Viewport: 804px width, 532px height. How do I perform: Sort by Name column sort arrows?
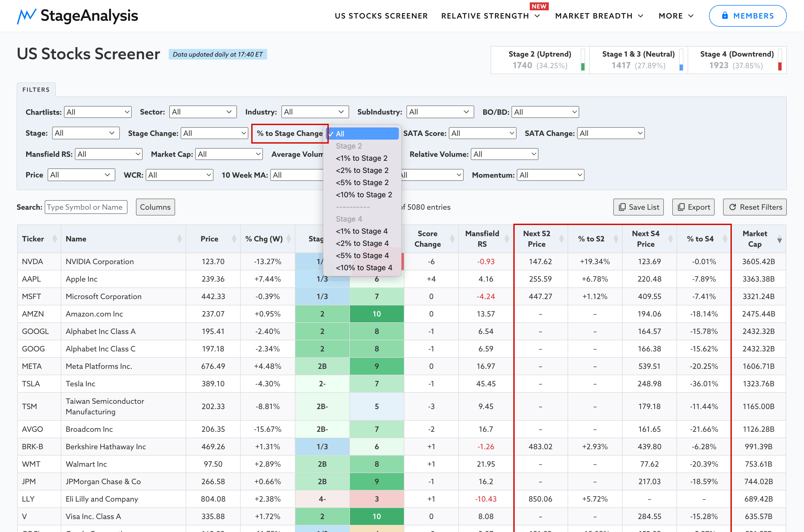(180, 239)
